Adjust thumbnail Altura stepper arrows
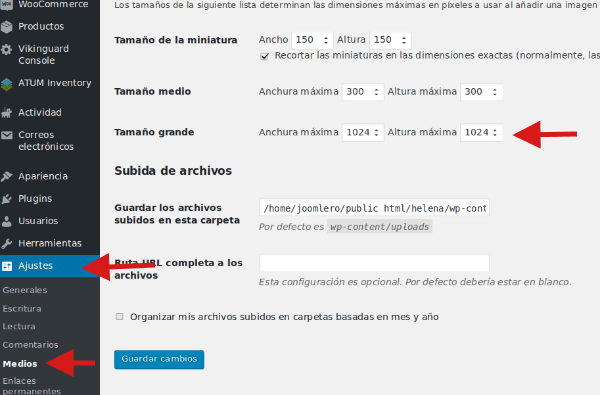 coord(404,40)
